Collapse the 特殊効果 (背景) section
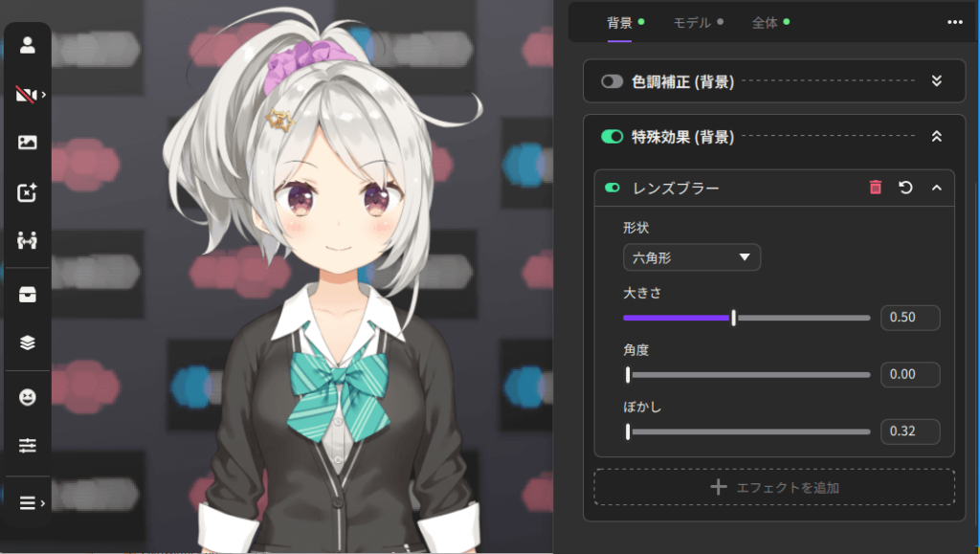Viewport: 980px width, 554px height. pos(937,137)
